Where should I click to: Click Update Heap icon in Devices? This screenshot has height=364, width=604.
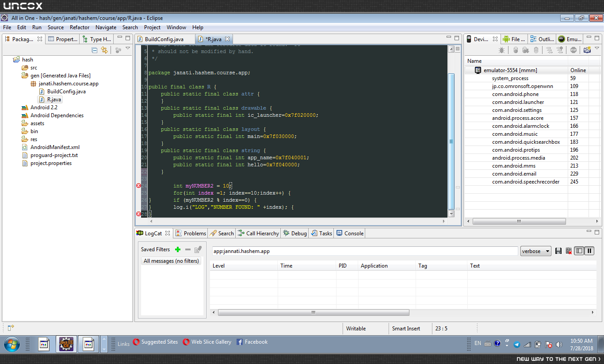(x=516, y=50)
